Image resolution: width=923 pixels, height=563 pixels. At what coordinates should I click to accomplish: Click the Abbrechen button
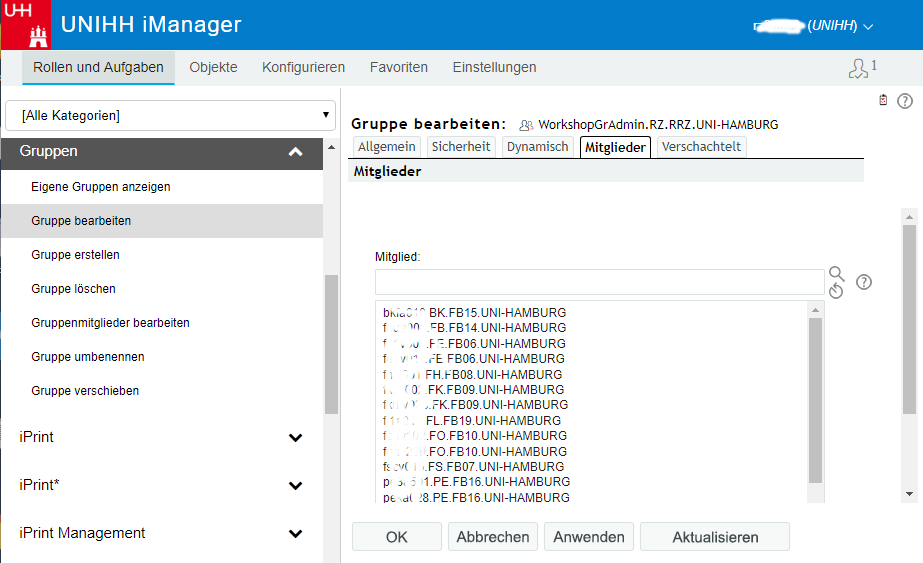(493, 536)
